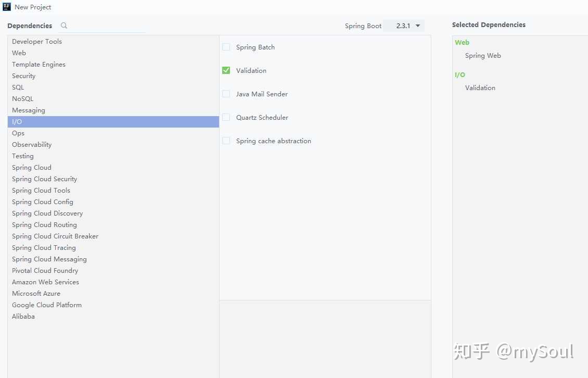Select Spring Cloud Messaging category
The height and width of the screenshot is (378, 588).
[x=113, y=259]
